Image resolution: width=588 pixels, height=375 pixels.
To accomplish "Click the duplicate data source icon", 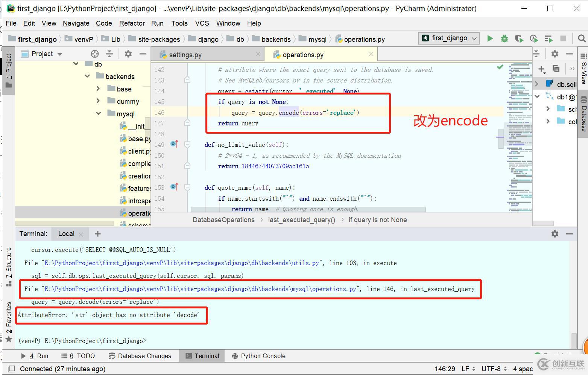I will [x=556, y=69].
